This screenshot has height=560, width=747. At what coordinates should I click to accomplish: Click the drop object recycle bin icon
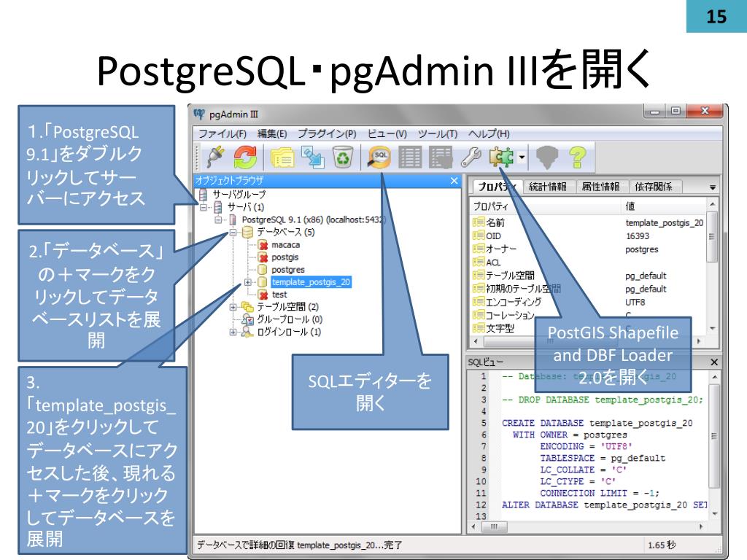[x=343, y=157]
